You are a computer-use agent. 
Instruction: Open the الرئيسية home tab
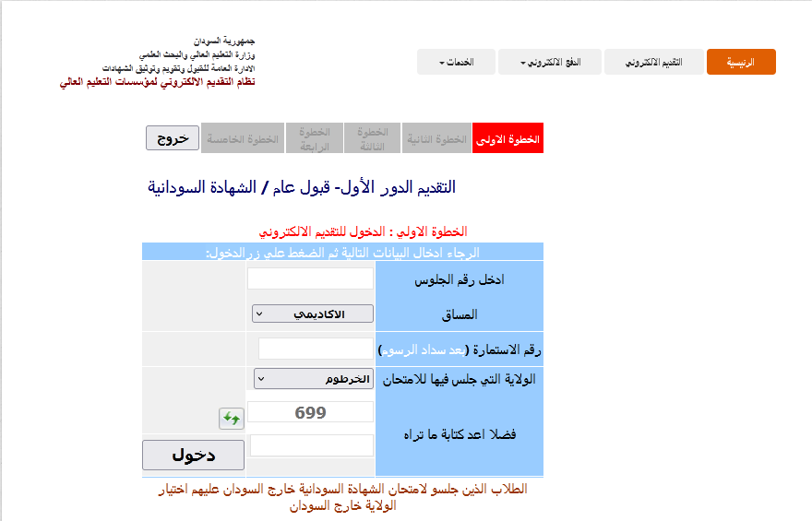(x=741, y=62)
